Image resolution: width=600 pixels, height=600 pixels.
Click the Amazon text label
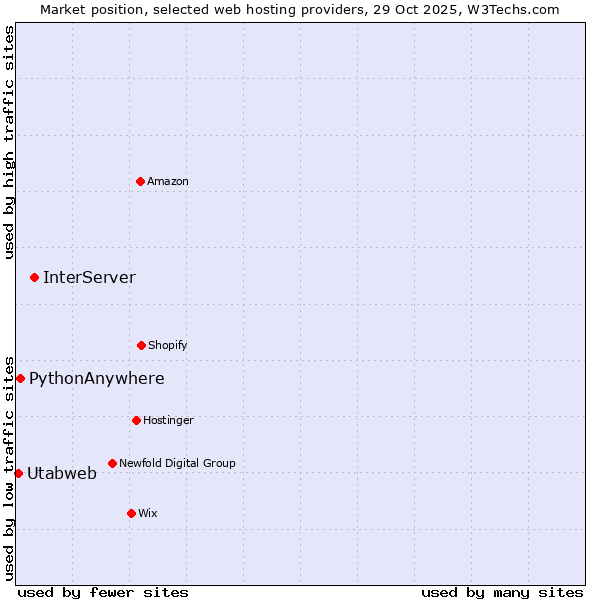(168, 182)
